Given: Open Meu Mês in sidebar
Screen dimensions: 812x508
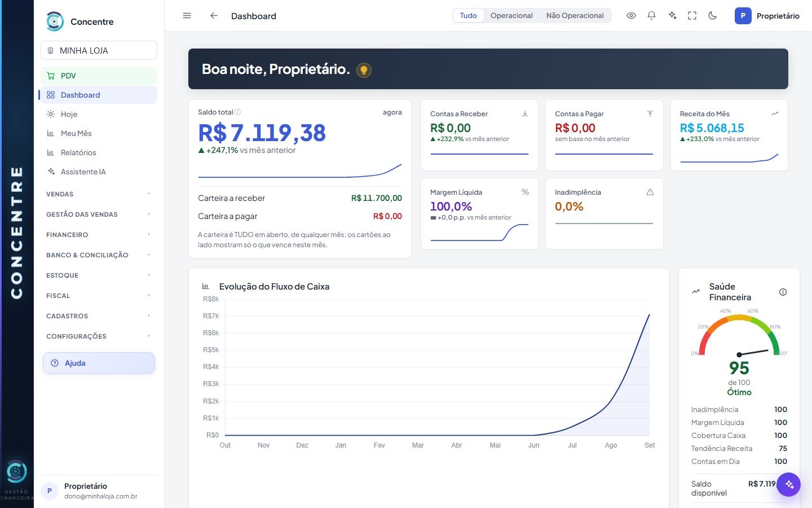Looking at the screenshot, I should click(99, 133).
